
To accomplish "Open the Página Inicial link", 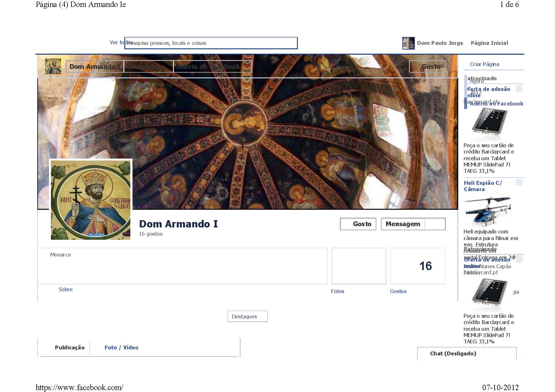I will tap(489, 43).
